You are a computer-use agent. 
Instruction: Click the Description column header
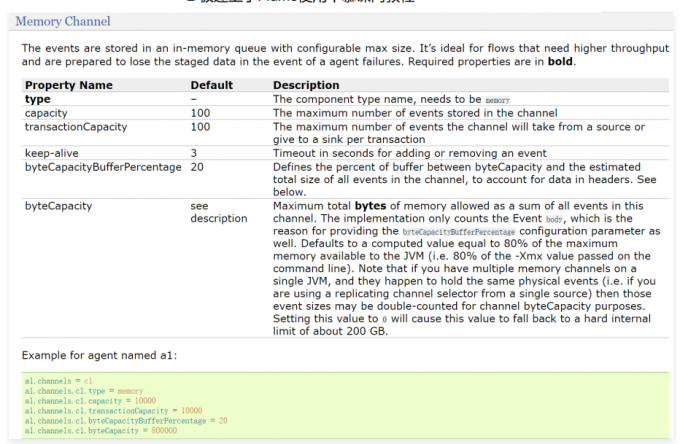[305, 86]
